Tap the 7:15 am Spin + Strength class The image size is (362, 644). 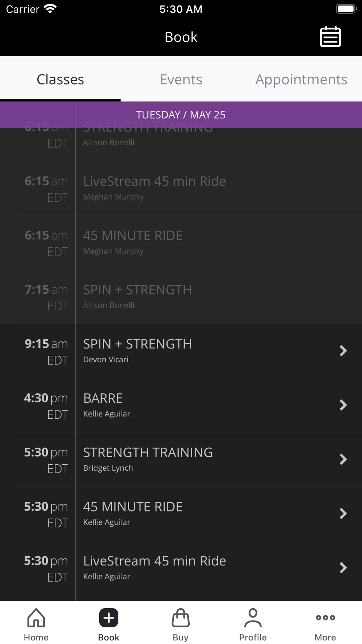tap(138, 296)
